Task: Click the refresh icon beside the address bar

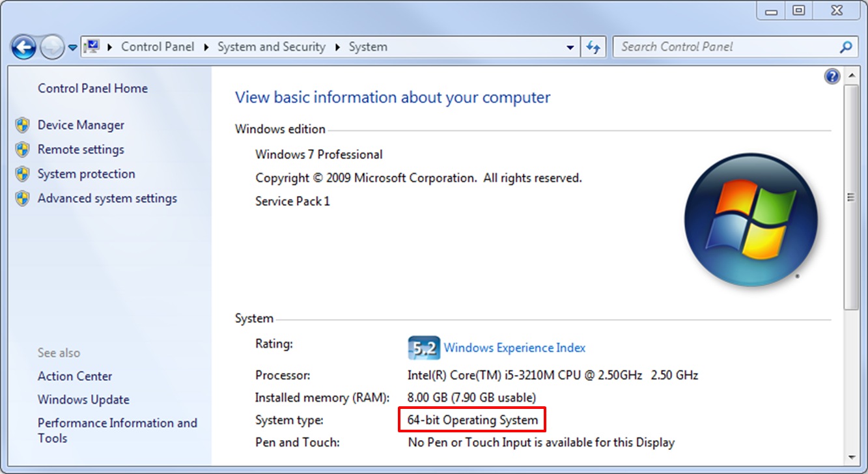Action: 593,46
